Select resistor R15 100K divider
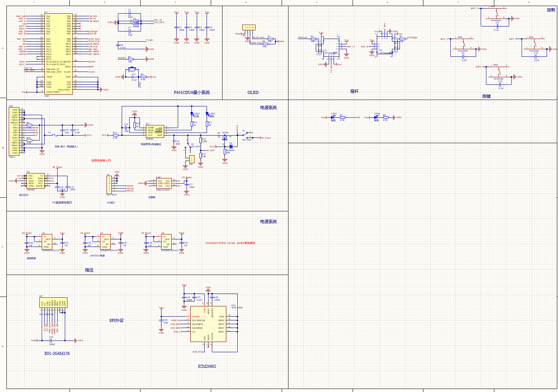The width and height of the screenshot is (558, 392). pyautogui.click(x=201, y=140)
